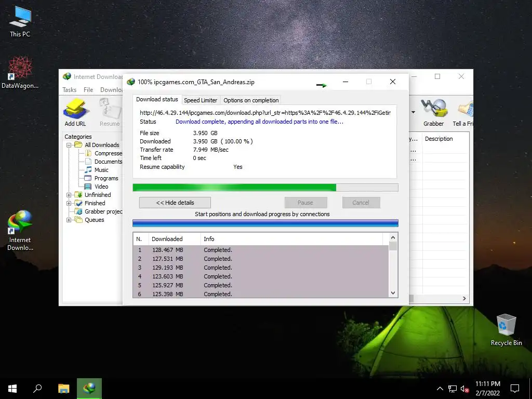Open the taskbar search icon
Viewport: 532px width, 399px height.
point(37,389)
